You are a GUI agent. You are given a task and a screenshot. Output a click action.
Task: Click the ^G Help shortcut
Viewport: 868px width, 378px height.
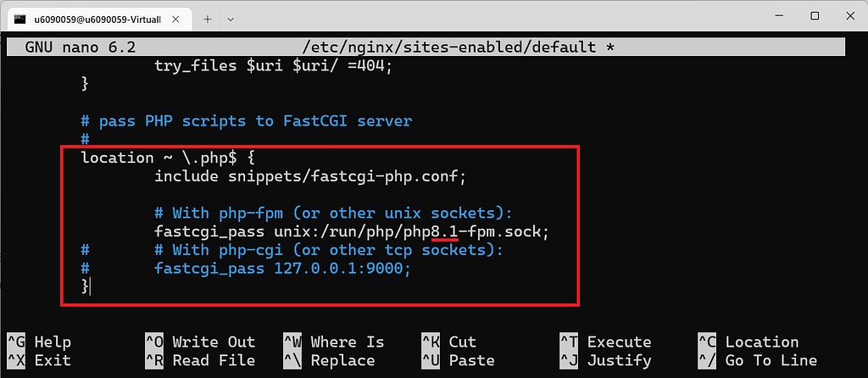coord(39,342)
